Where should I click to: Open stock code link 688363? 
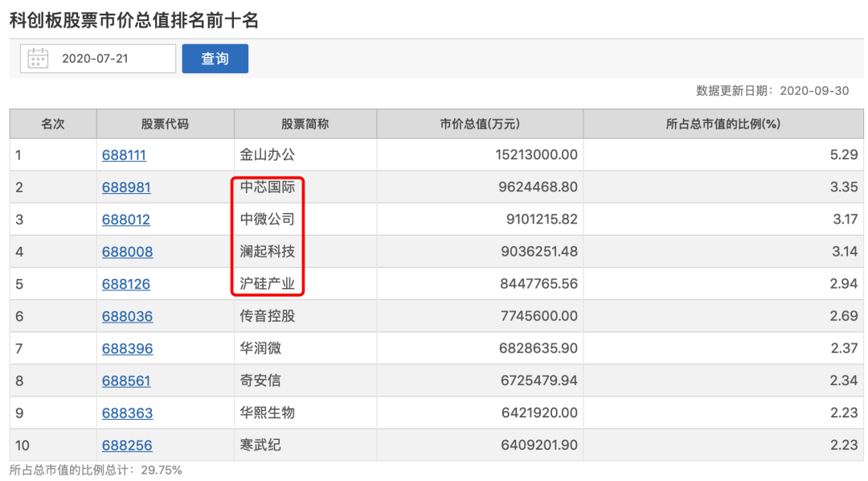(x=127, y=413)
